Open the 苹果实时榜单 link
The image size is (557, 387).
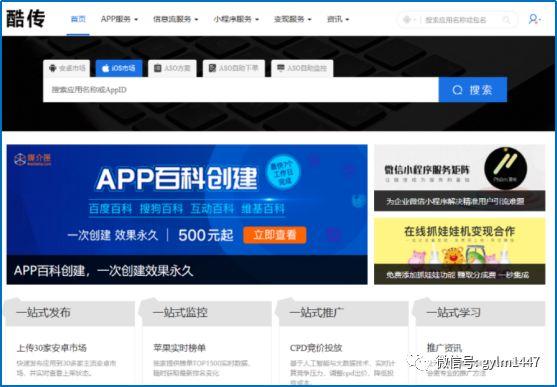click(x=180, y=348)
